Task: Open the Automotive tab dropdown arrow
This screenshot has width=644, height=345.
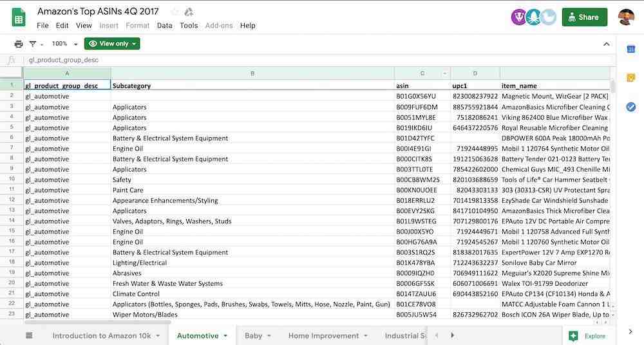Action: tap(225, 336)
